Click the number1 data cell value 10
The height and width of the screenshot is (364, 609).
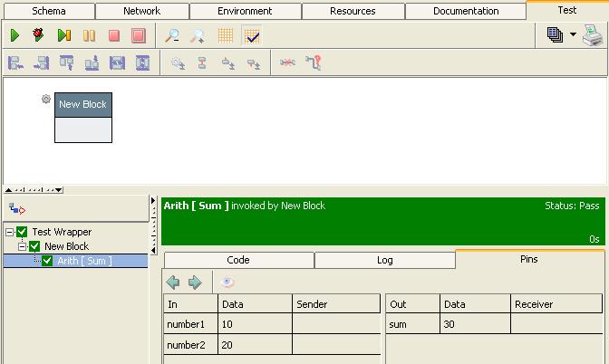pyautogui.click(x=255, y=324)
